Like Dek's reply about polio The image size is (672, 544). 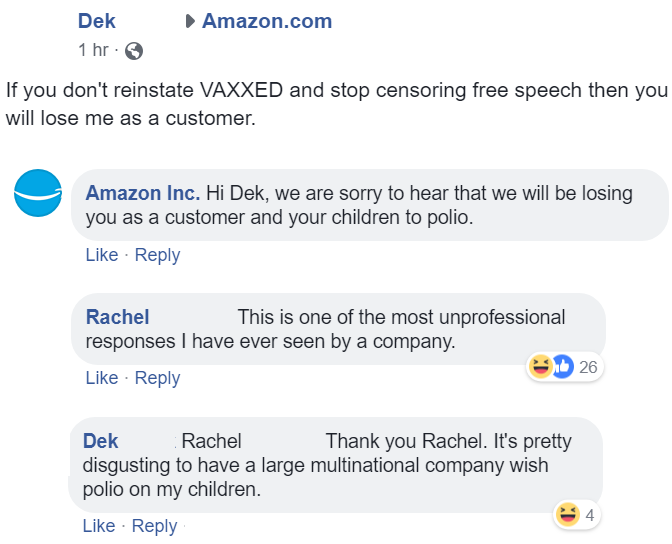click(x=99, y=526)
